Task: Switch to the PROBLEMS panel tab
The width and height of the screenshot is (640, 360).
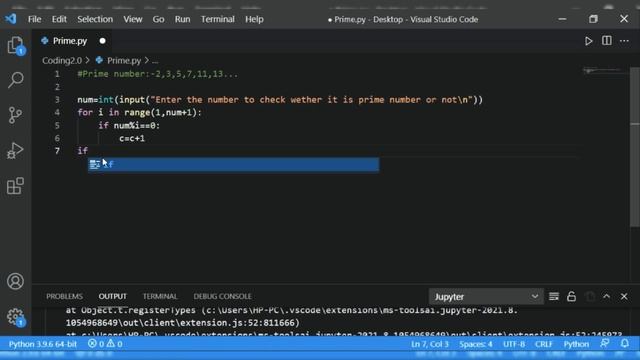Action: coord(64,296)
